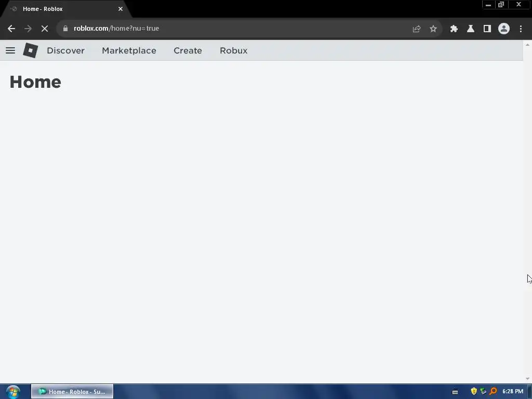The image size is (532, 399).
Task: Click the orange magnifier tray icon
Action: pos(494,392)
